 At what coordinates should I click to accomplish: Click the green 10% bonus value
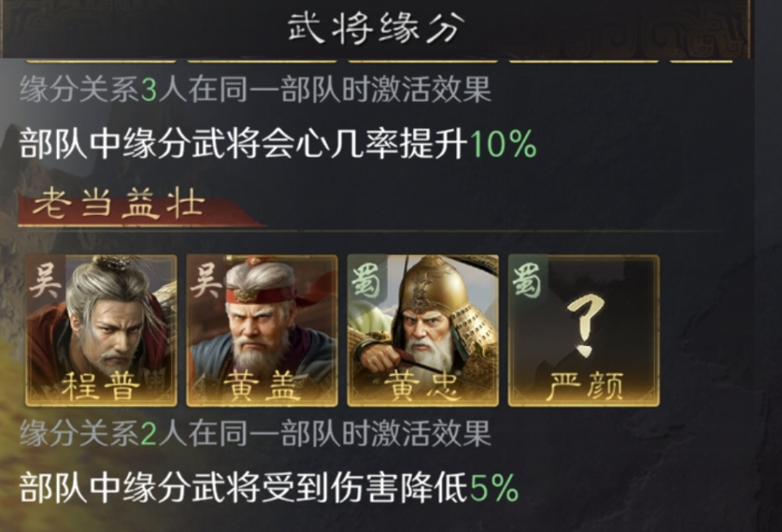click(x=503, y=144)
